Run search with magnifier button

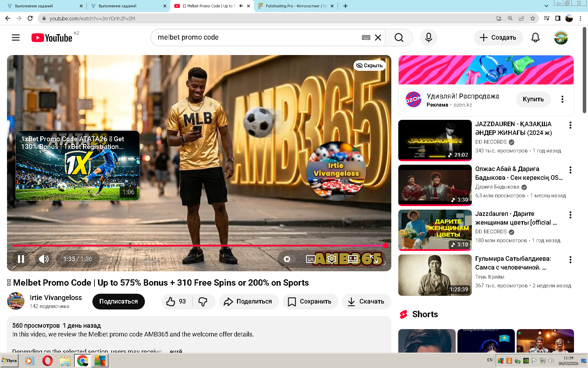pos(399,38)
